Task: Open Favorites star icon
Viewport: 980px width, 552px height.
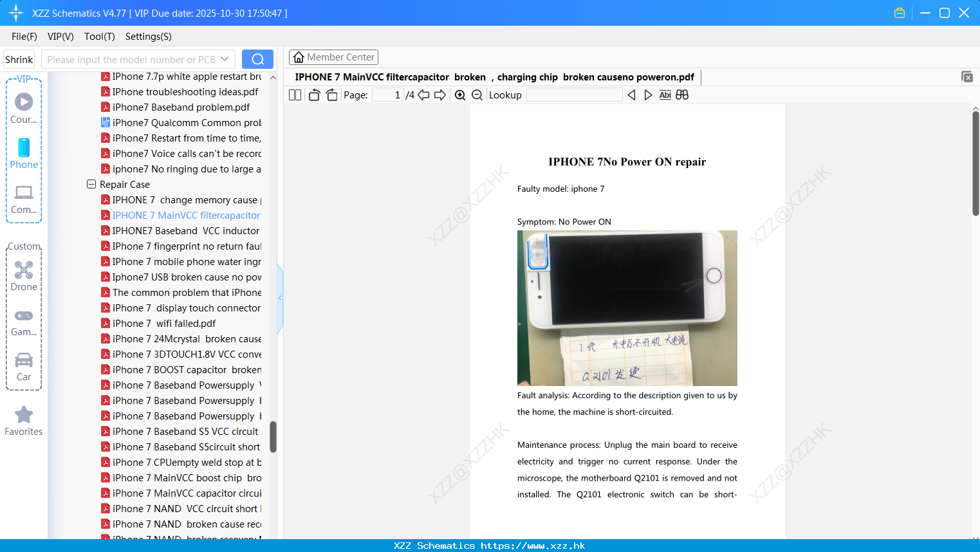Action: click(x=24, y=421)
